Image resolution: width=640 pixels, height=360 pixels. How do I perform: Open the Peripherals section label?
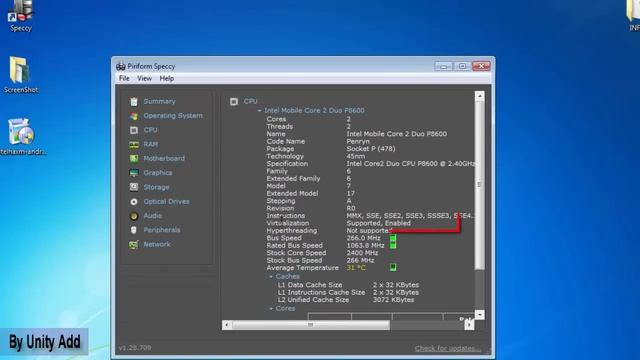point(162,230)
